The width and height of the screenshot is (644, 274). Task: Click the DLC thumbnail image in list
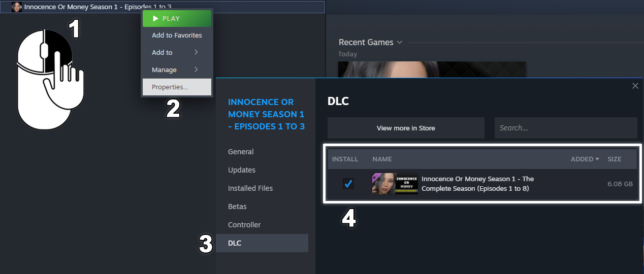(395, 184)
